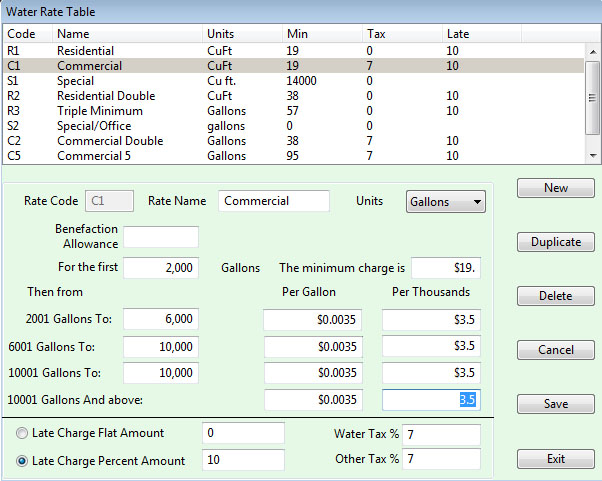Open the Units dropdown showing Gallons
The image size is (602, 481).
point(446,202)
